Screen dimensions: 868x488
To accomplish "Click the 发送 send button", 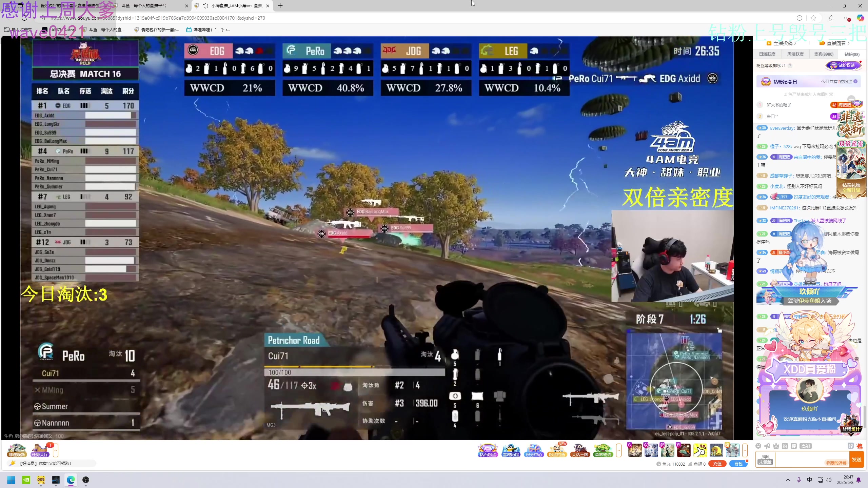I will (x=856, y=460).
